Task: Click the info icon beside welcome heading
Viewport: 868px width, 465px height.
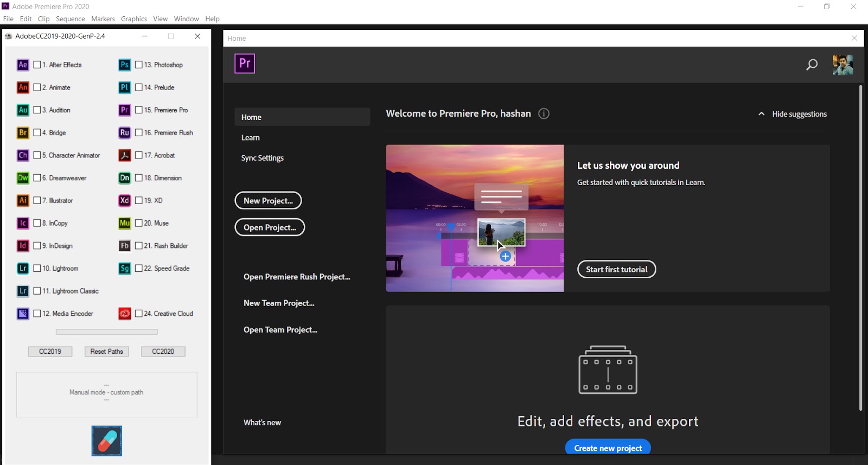Action: pos(544,113)
